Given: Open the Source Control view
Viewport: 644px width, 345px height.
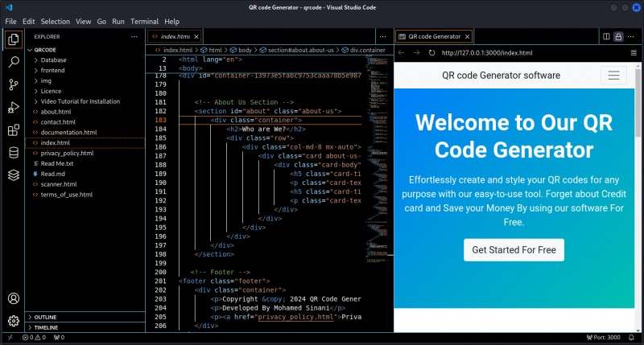Looking at the screenshot, I should (14, 84).
